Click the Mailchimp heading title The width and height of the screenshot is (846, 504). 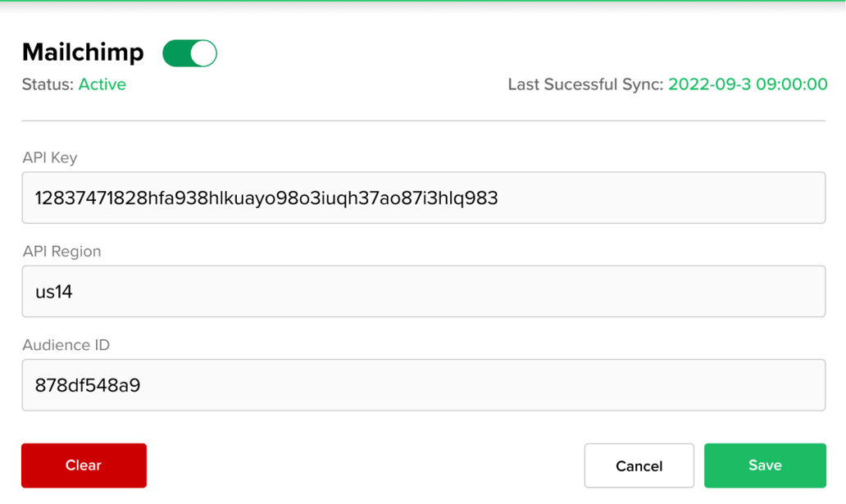(82, 52)
